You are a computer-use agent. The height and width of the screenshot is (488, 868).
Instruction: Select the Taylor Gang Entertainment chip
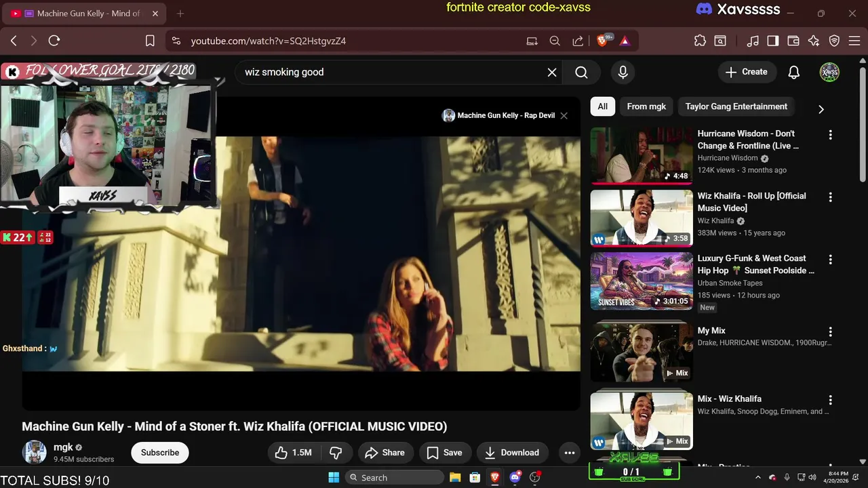[x=736, y=106]
